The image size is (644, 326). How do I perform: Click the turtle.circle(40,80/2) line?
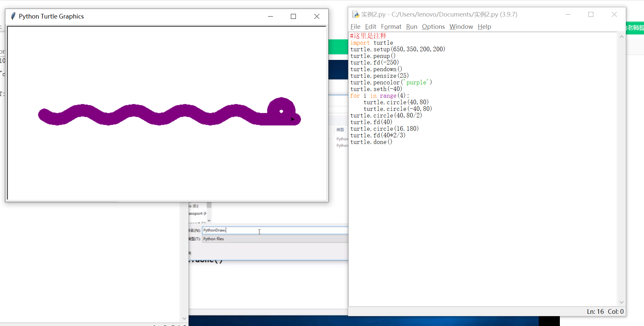(x=386, y=116)
